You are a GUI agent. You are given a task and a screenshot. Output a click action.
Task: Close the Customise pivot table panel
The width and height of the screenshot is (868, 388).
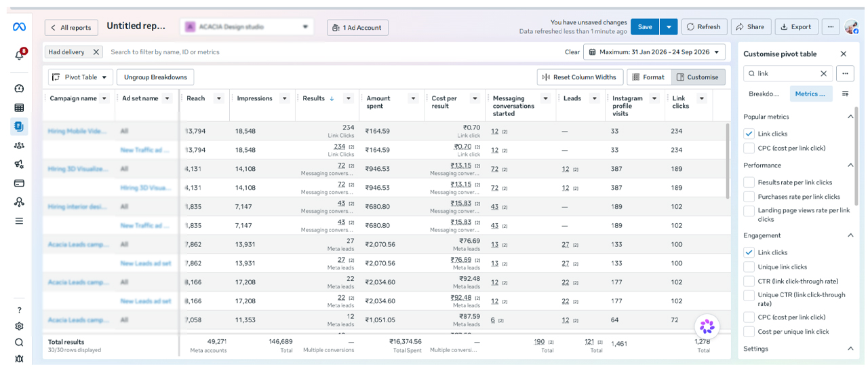844,54
